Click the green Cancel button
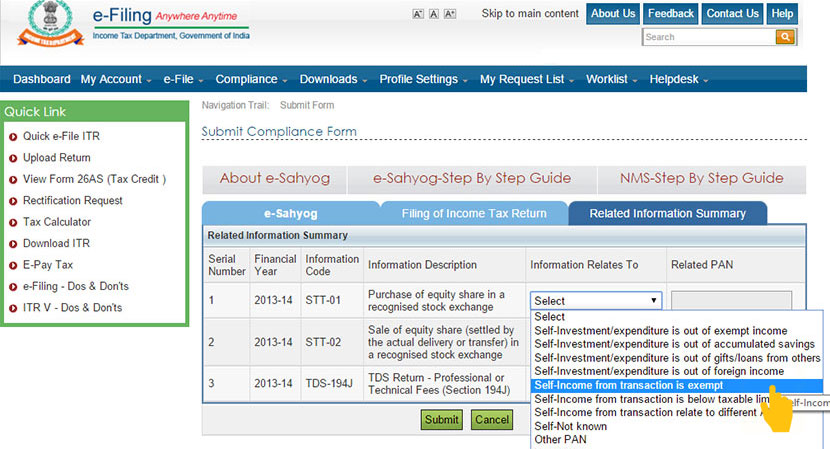 click(492, 420)
